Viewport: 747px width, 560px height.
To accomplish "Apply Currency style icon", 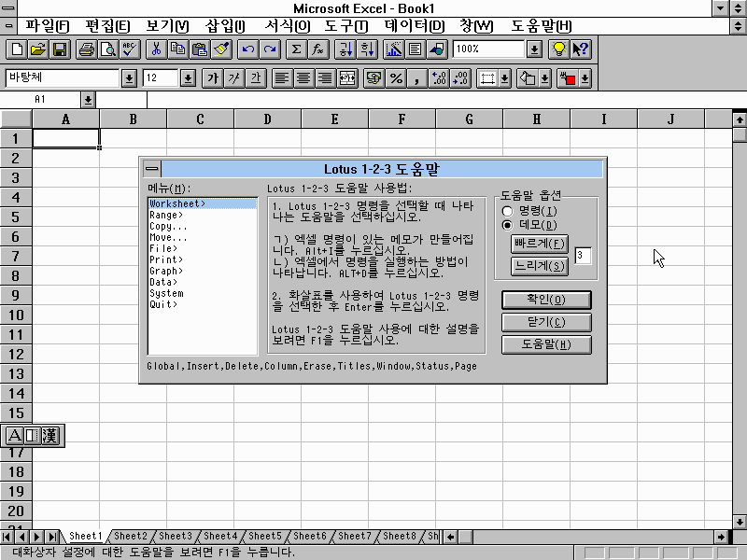I will (x=374, y=78).
